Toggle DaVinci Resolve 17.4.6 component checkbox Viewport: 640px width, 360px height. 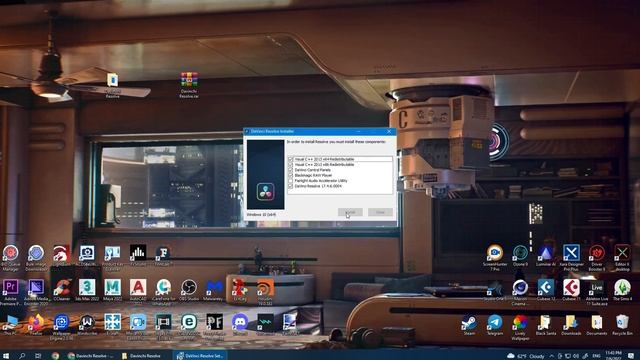pos(291,186)
